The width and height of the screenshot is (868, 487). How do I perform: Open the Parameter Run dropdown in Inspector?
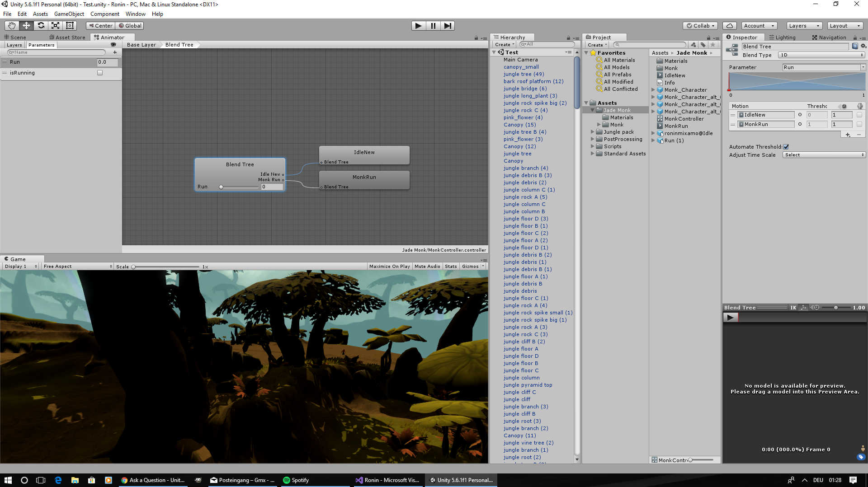[824, 67]
